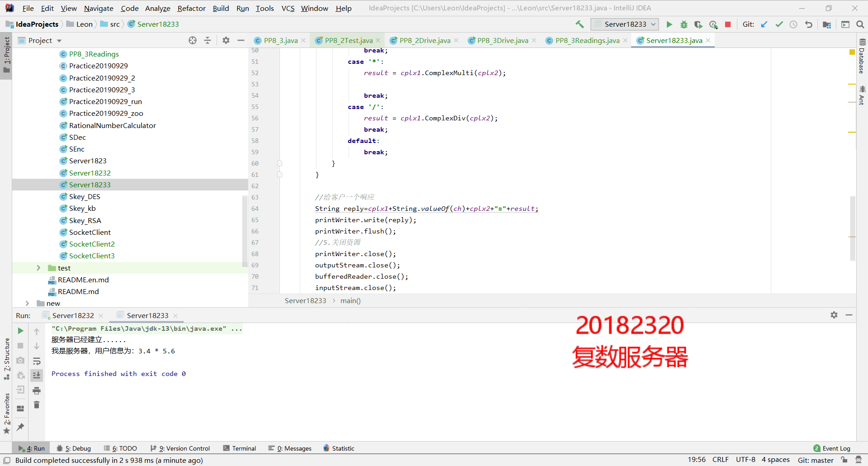Clear console with trash icon

tap(37, 404)
